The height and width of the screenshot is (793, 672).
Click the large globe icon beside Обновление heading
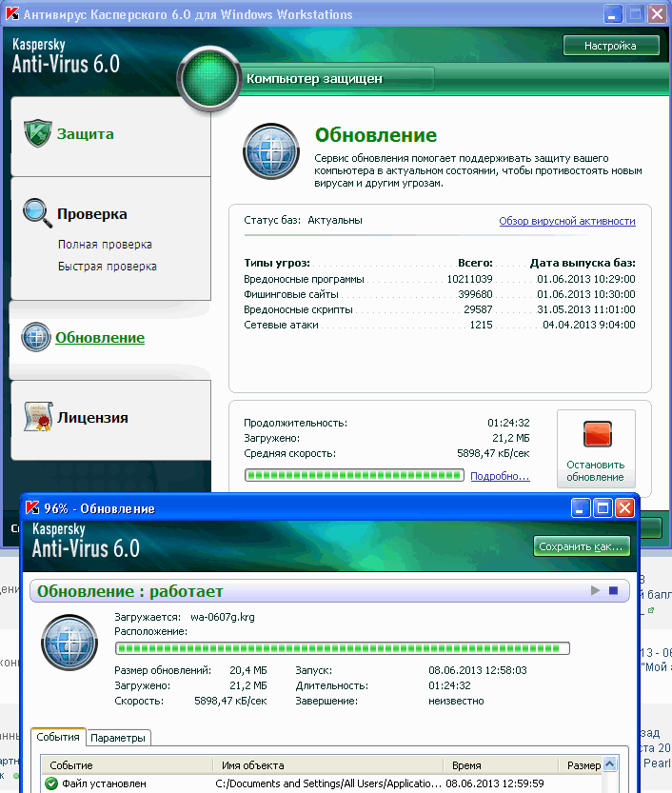coord(271,151)
